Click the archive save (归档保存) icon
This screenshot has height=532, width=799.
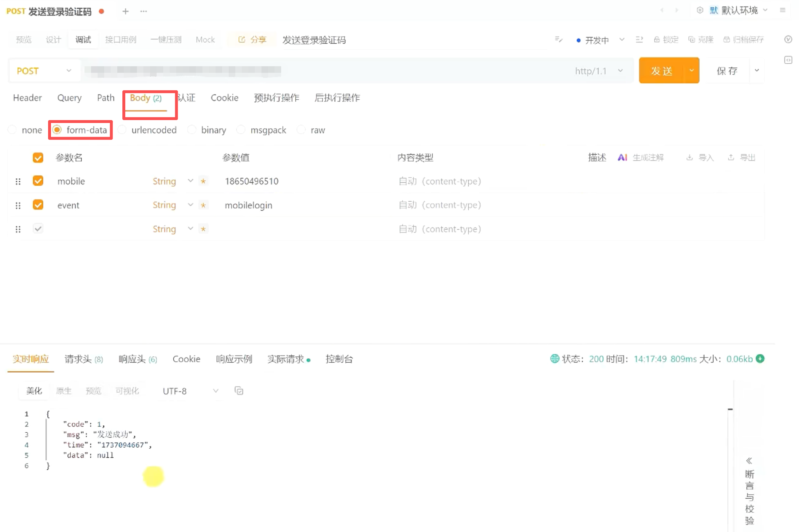[x=727, y=40]
